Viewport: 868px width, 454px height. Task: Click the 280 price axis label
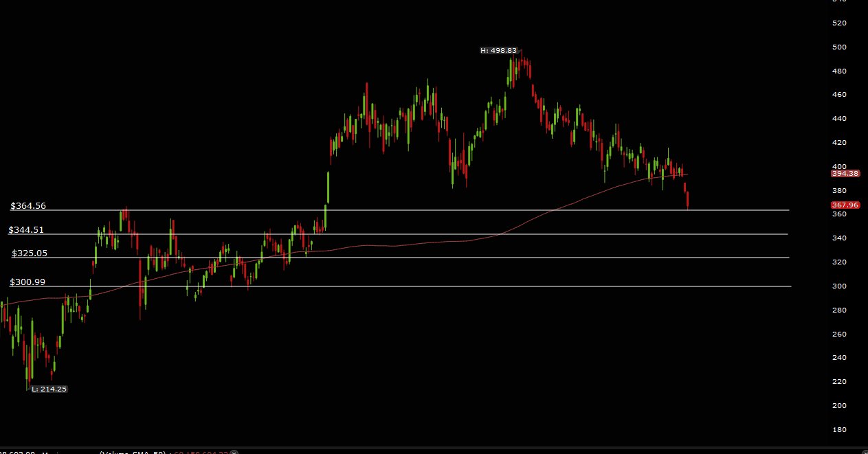[839, 310]
